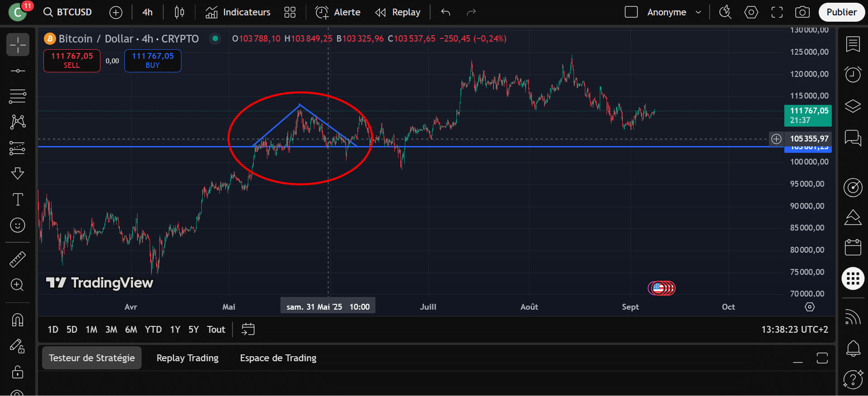
Task: Select the YTD date range
Action: [x=153, y=330]
